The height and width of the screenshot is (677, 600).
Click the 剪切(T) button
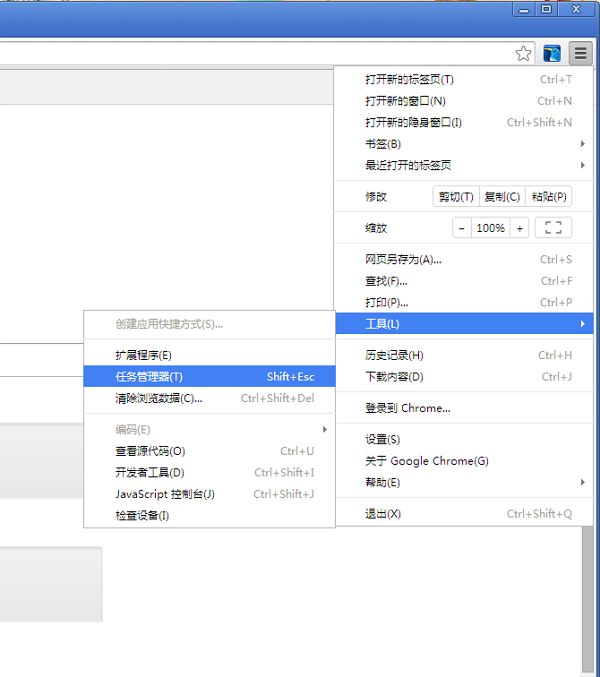456,197
